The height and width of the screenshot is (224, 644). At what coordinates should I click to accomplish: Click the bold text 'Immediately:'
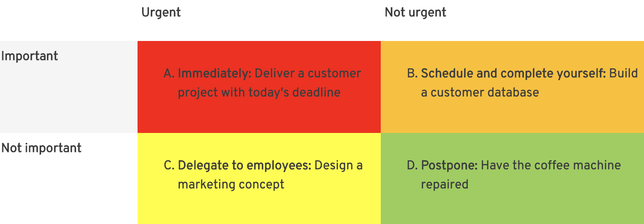click(x=215, y=73)
